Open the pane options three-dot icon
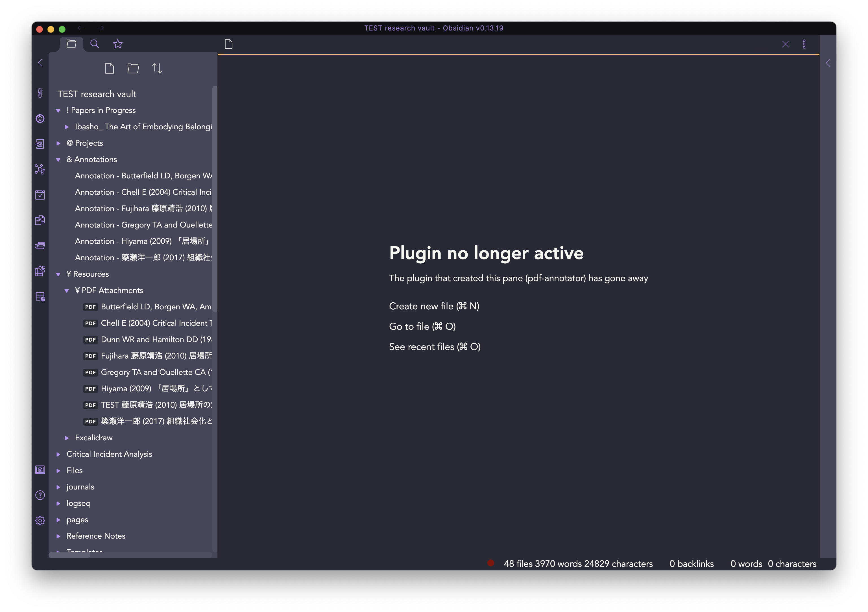868x612 pixels. click(804, 44)
